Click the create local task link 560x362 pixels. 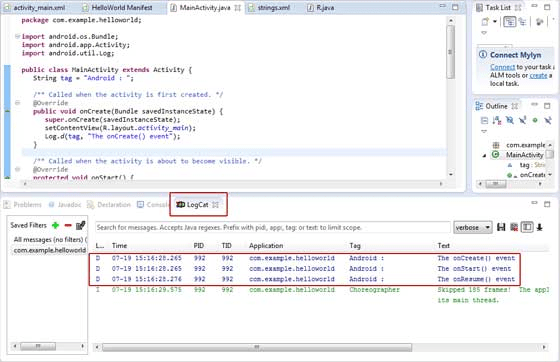(x=538, y=75)
